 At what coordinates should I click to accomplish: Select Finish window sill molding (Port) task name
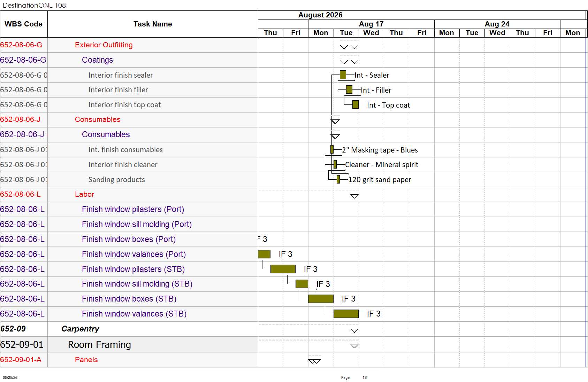pos(137,224)
